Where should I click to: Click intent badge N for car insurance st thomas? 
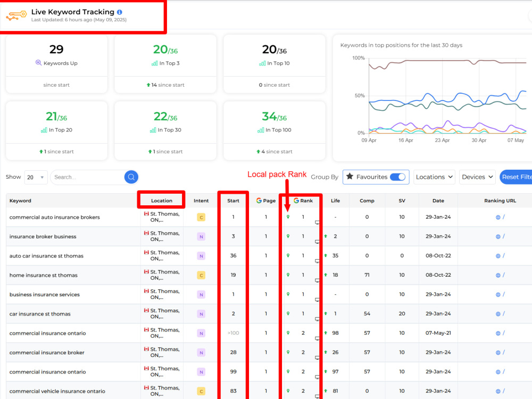click(201, 314)
